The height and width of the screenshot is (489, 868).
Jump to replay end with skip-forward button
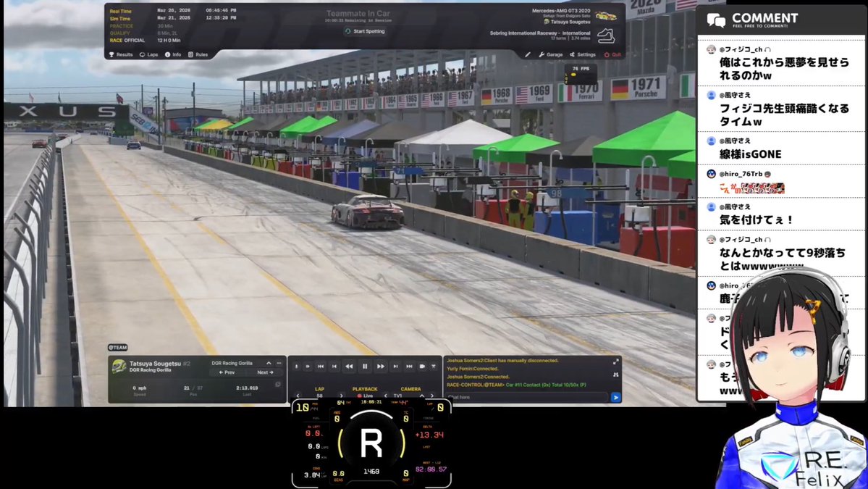tap(409, 367)
